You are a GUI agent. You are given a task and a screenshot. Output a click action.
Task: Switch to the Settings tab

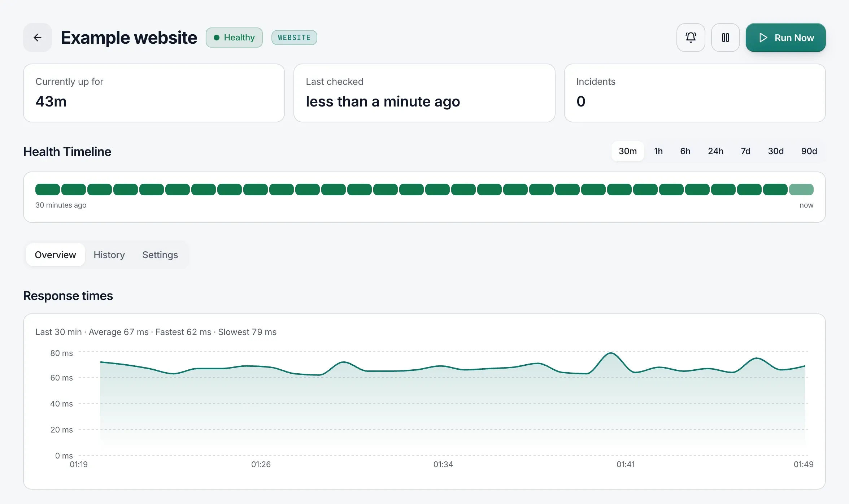(x=160, y=255)
